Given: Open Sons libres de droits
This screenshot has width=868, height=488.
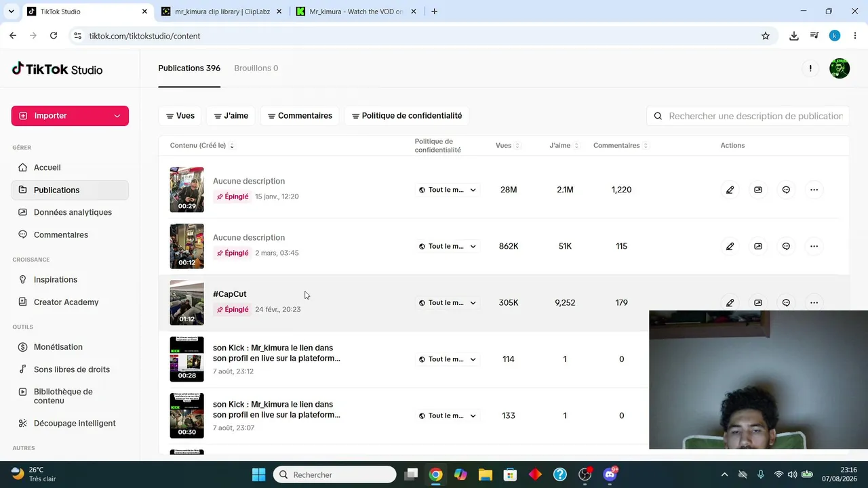Looking at the screenshot, I should point(70,369).
